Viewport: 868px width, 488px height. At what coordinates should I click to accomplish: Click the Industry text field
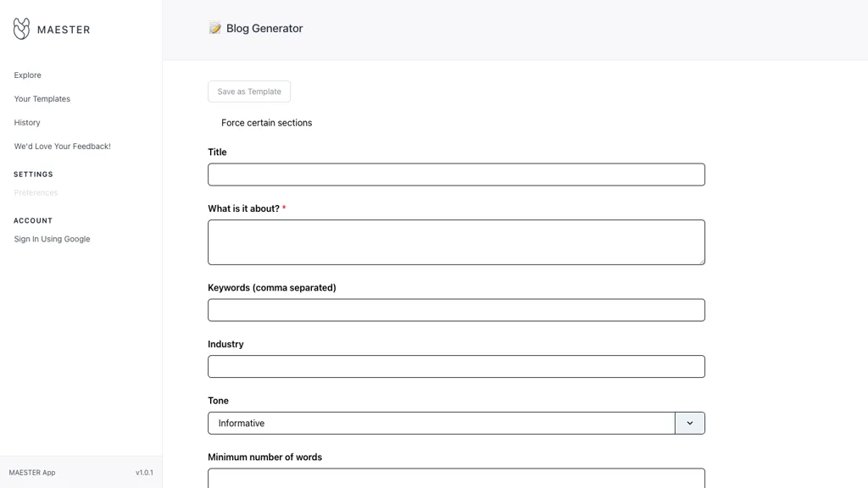tap(456, 367)
